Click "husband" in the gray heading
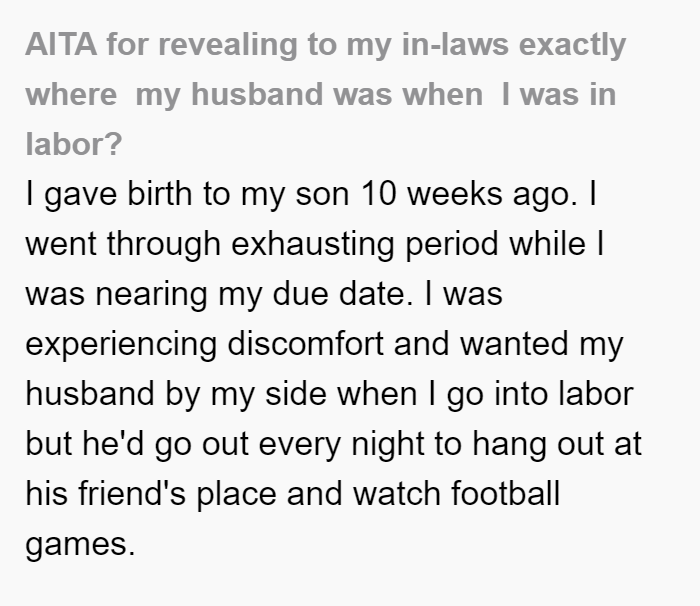This screenshot has width=700, height=606. [256, 95]
